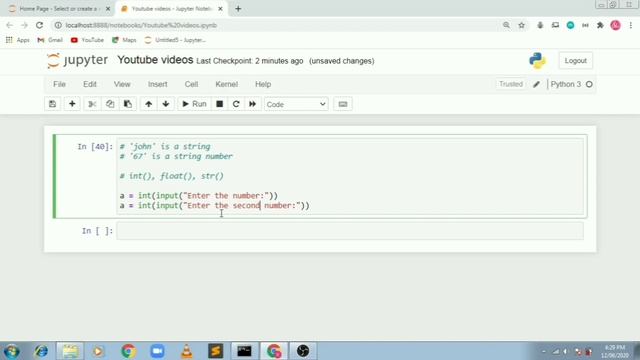Open the Maps bookmark
640x360 pixels.
pyautogui.click(x=124, y=40)
